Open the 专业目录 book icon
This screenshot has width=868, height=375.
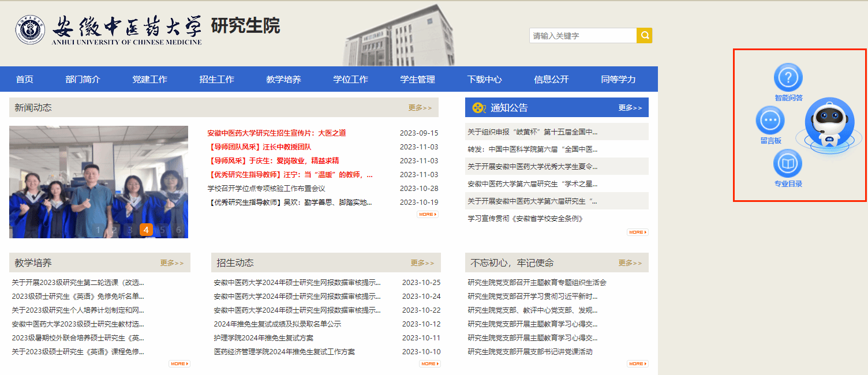pos(788,163)
